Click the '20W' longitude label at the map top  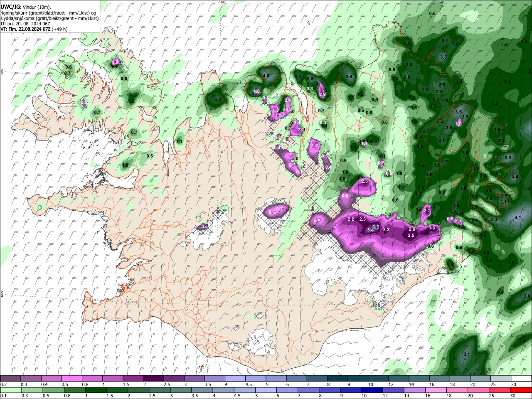pyautogui.click(x=221, y=2)
